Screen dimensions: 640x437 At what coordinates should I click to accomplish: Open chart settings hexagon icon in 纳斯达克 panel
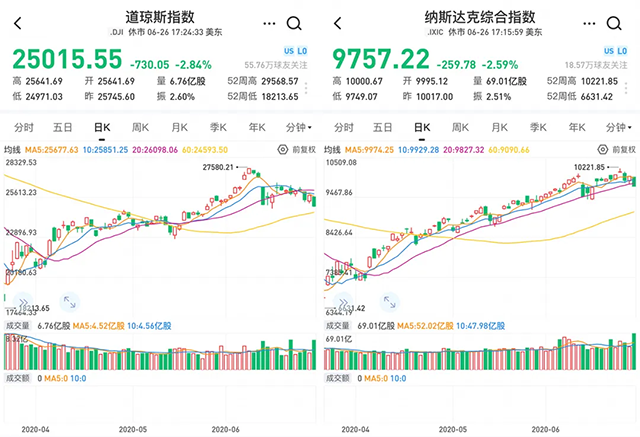tap(602, 150)
